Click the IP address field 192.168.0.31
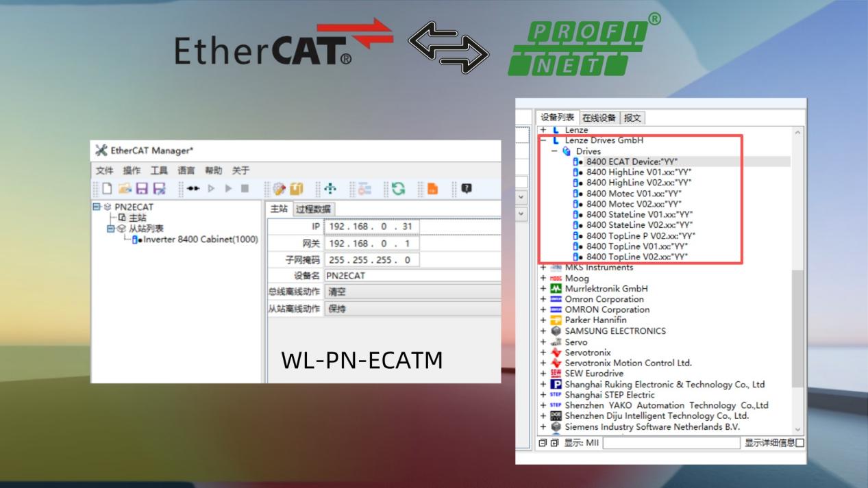This screenshot has width=868, height=488. point(371,227)
